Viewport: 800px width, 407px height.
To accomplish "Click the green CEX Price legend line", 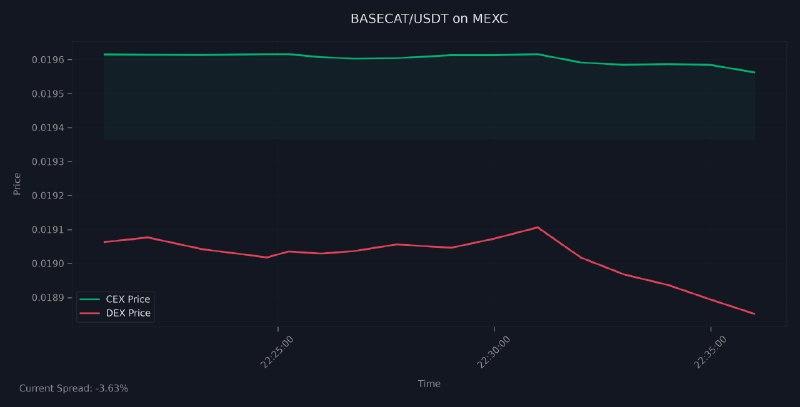I will point(90,299).
